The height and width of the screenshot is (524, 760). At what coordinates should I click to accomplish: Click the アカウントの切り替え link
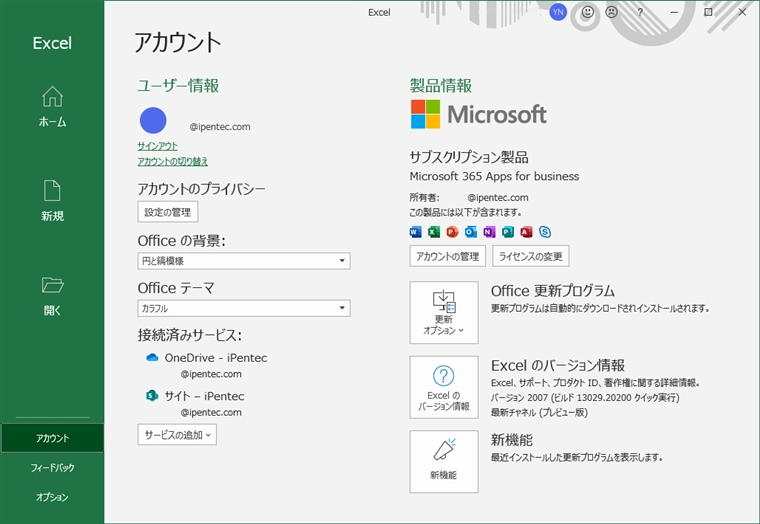point(173,161)
